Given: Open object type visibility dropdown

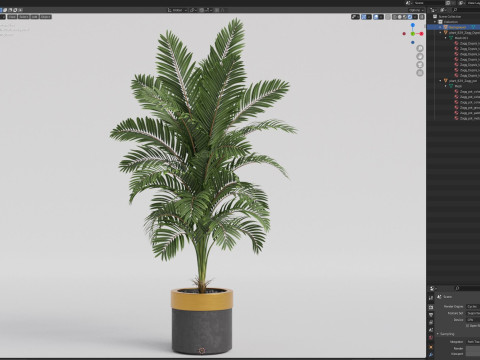Looking at the screenshot, I should click(355, 17).
